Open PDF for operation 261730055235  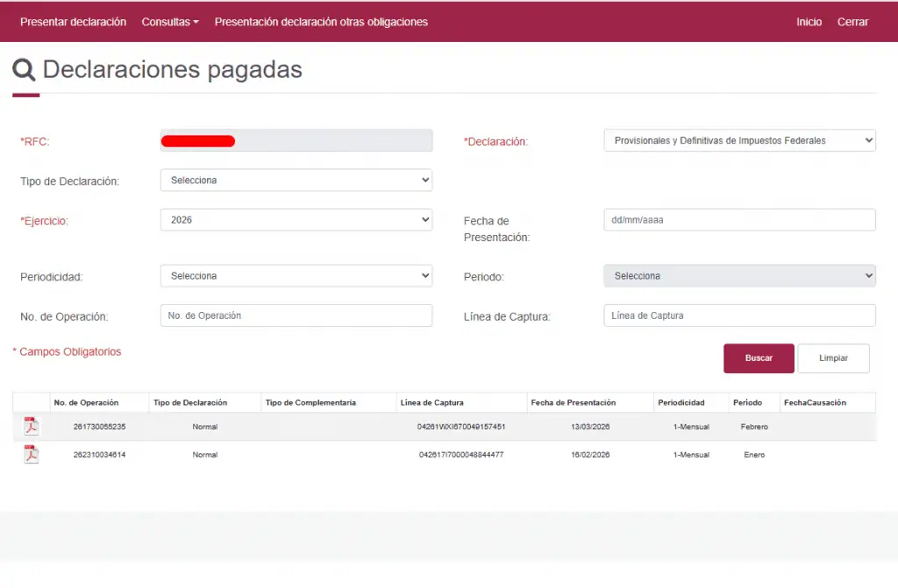(x=32, y=427)
